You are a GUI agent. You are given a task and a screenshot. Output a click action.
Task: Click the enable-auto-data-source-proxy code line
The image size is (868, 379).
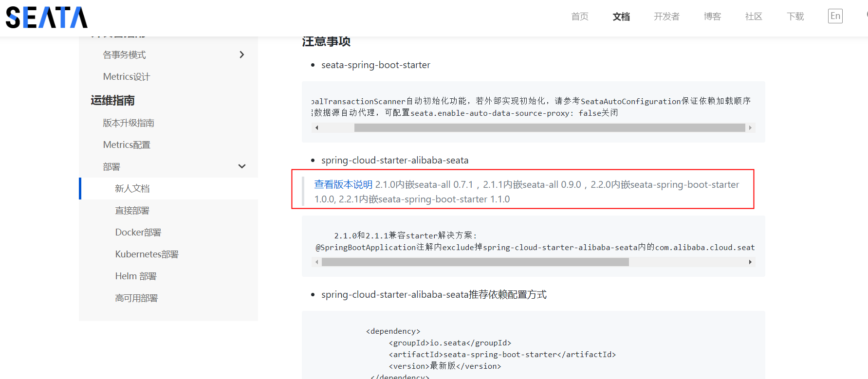click(465, 113)
